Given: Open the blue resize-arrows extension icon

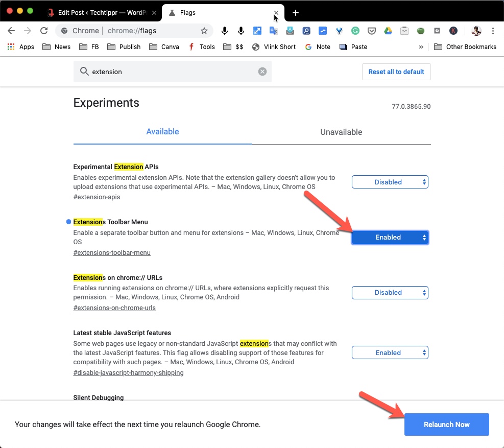Looking at the screenshot, I should (257, 31).
